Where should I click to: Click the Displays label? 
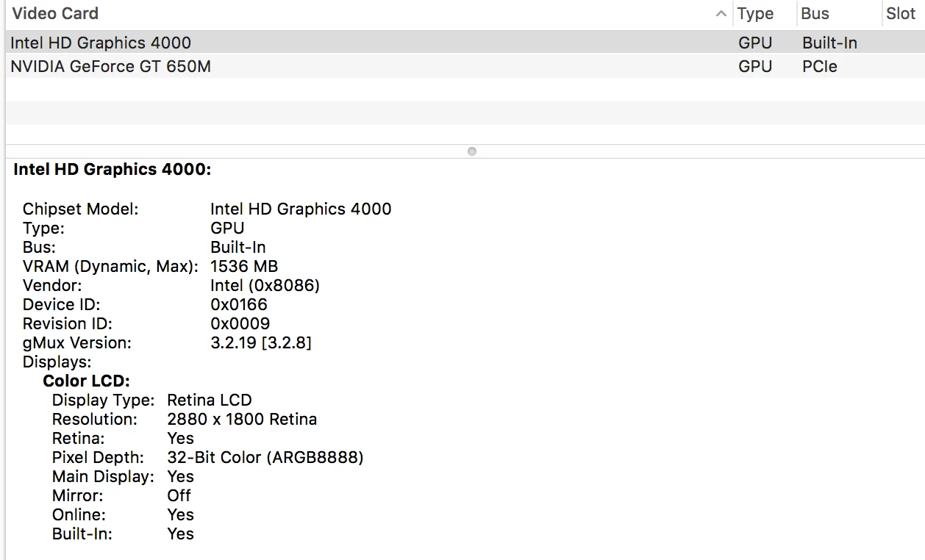point(57,362)
